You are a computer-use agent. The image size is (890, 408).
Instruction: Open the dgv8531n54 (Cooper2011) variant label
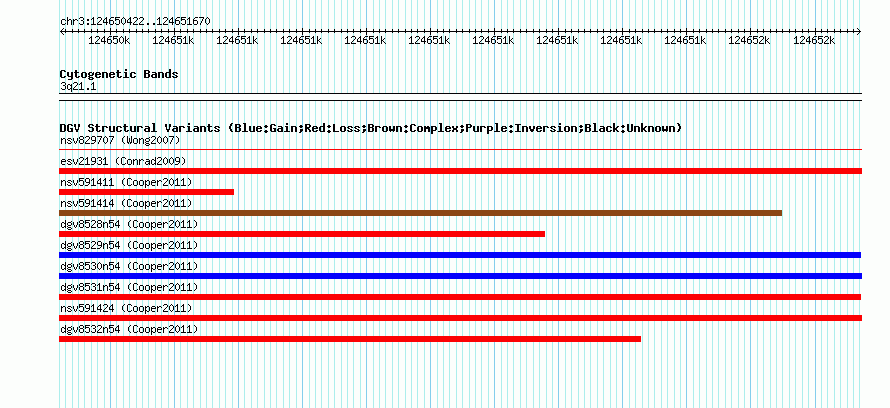coord(129,287)
